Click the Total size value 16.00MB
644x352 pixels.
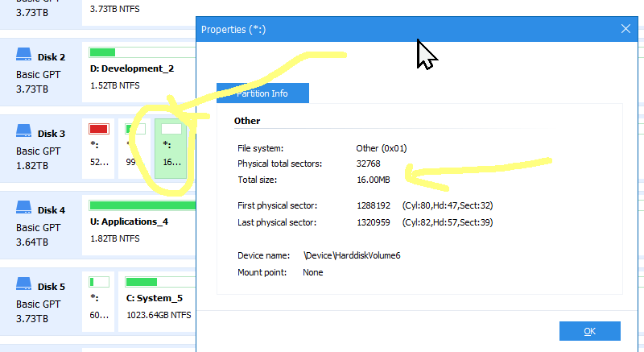[x=374, y=180]
